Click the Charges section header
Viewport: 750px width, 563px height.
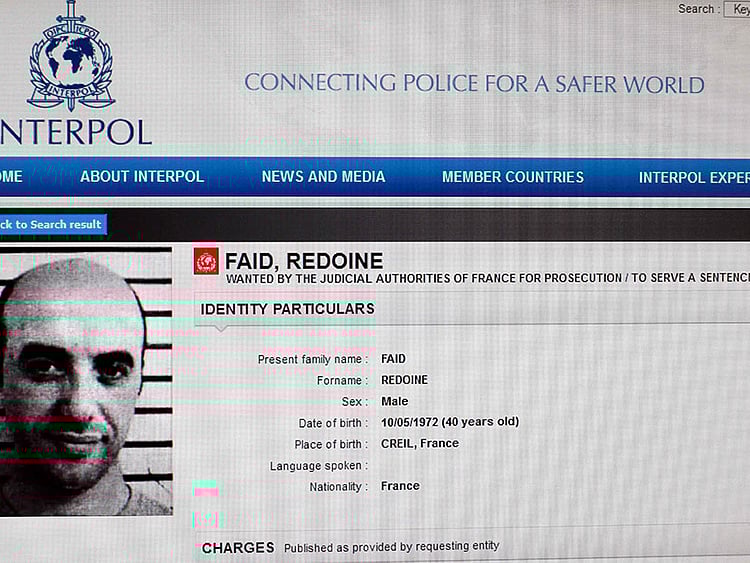pos(238,548)
